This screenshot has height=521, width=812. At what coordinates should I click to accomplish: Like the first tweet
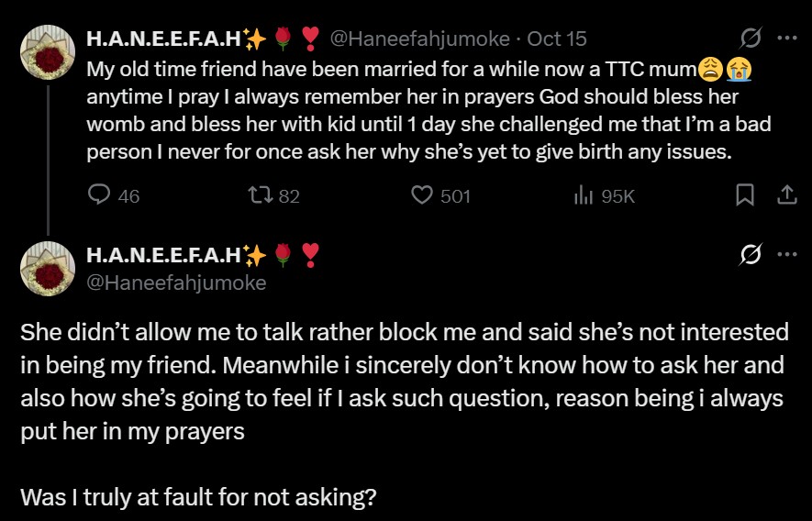click(422, 194)
